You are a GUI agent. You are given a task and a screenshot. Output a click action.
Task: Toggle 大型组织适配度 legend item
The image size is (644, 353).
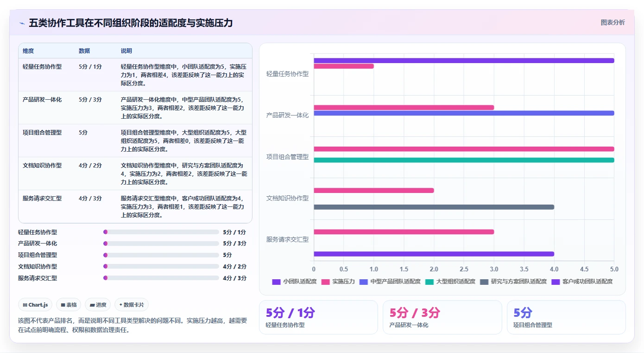pos(450,282)
